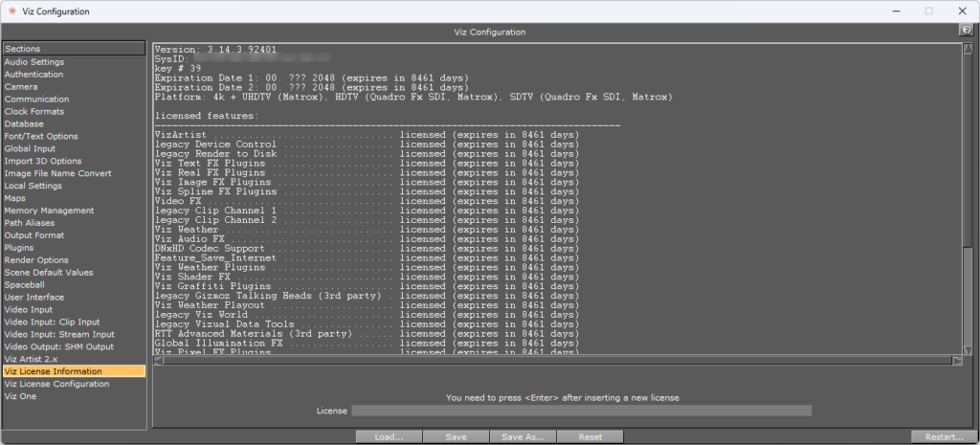Open the Audio Settings section
980x445 pixels.
pyautogui.click(x=34, y=62)
